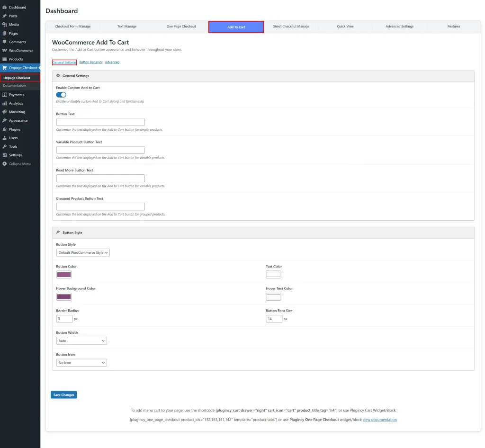Click the General Settings sub-link
485x448 pixels.
(64, 63)
